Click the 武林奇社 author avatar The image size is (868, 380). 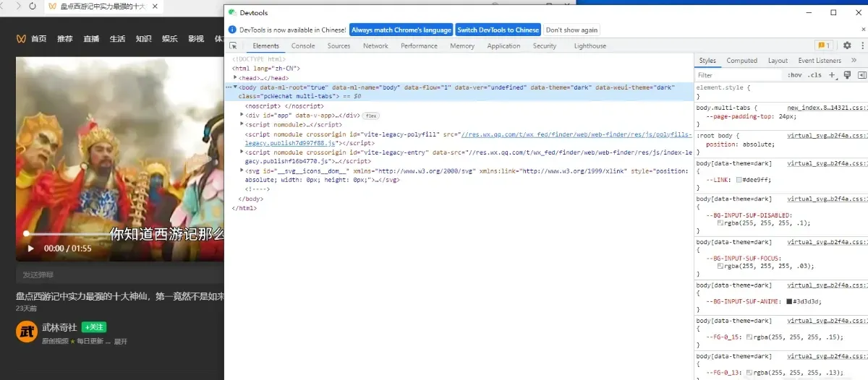point(27,332)
